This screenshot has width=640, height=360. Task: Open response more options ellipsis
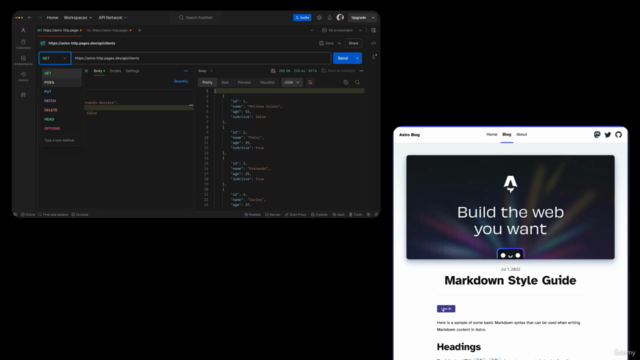pyautogui.click(x=361, y=71)
